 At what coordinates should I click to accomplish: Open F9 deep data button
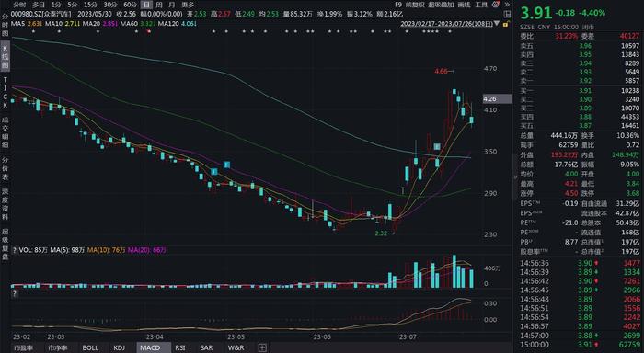click(x=398, y=5)
